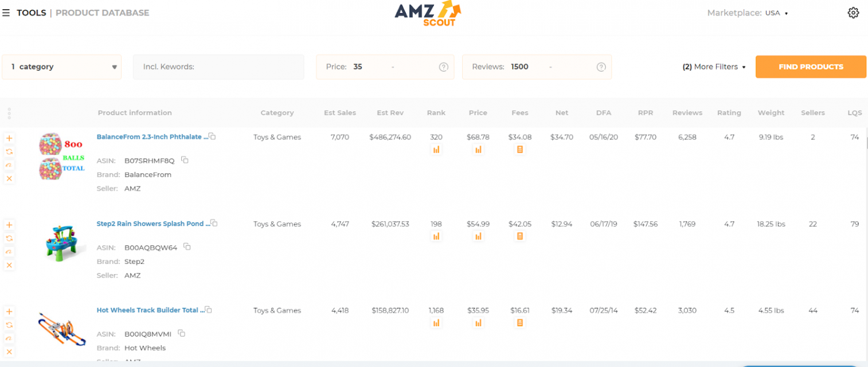View price history chart for $54.99

[478, 236]
